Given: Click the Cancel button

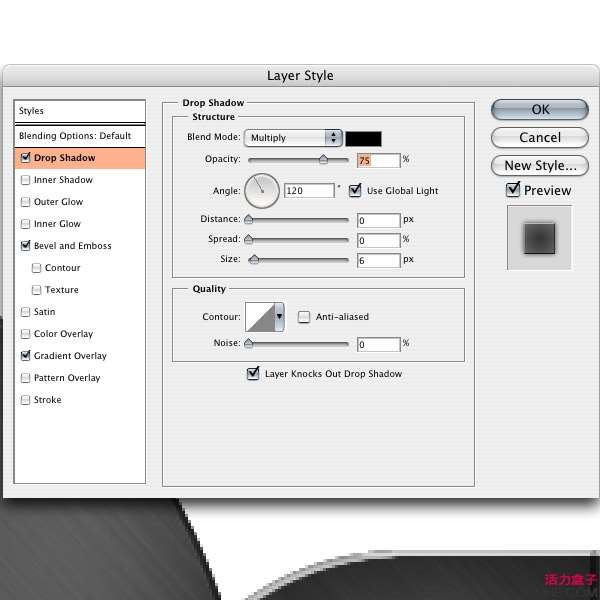Looking at the screenshot, I should [x=540, y=137].
